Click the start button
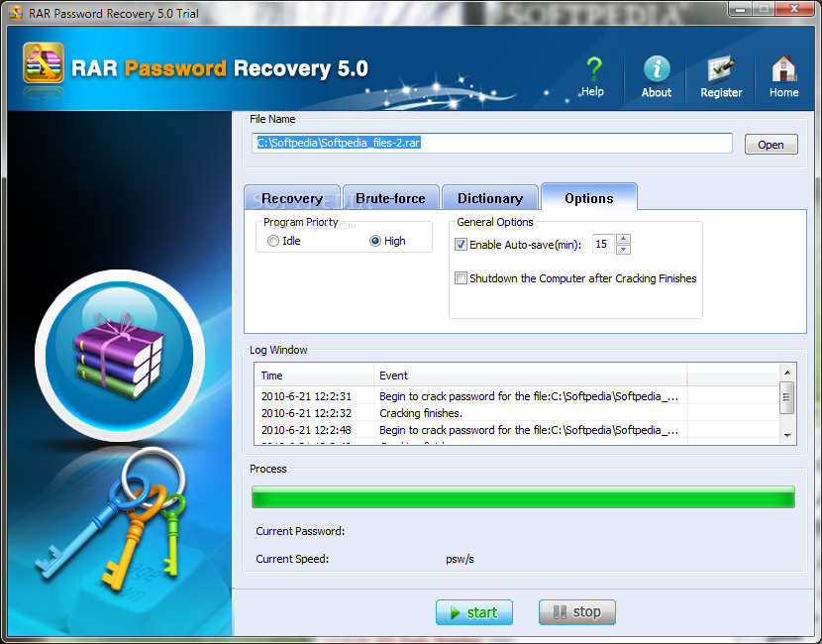Screen dimensions: 822x644 pyautogui.click(x=474, y=612)
